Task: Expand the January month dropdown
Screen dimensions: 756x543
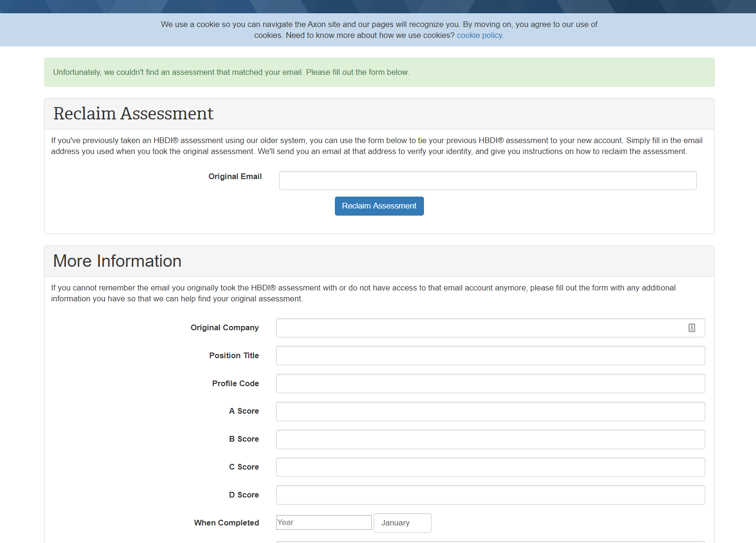Action: [x=402, y=523]
